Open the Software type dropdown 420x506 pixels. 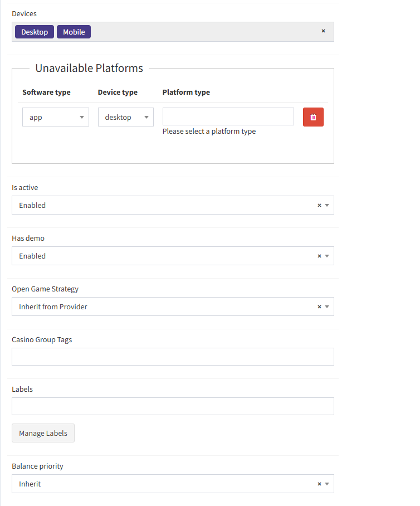click(55, 117)
